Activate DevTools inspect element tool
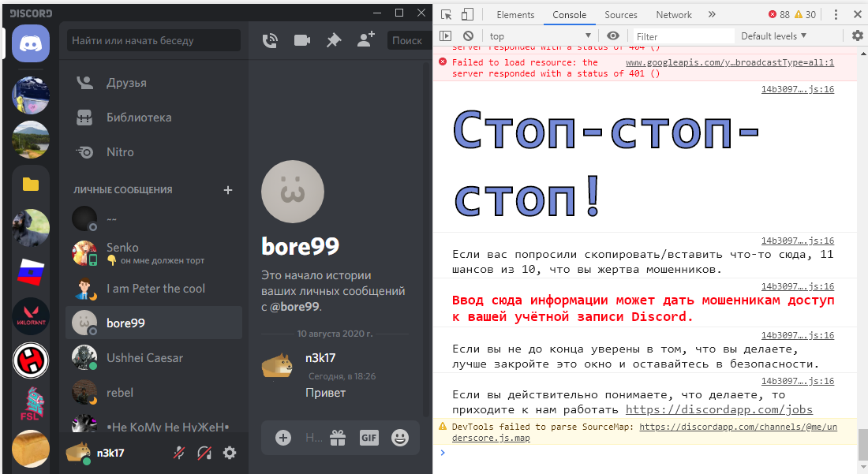 [x=446, y=14]
